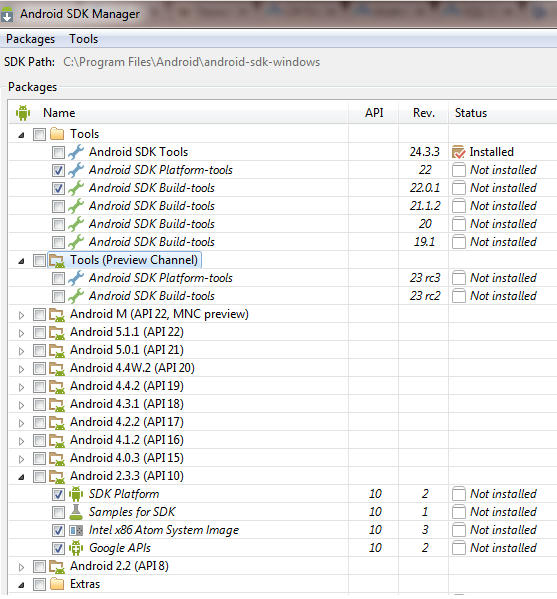
Task: Click the Extras folder icon
Action: point(57,584)
